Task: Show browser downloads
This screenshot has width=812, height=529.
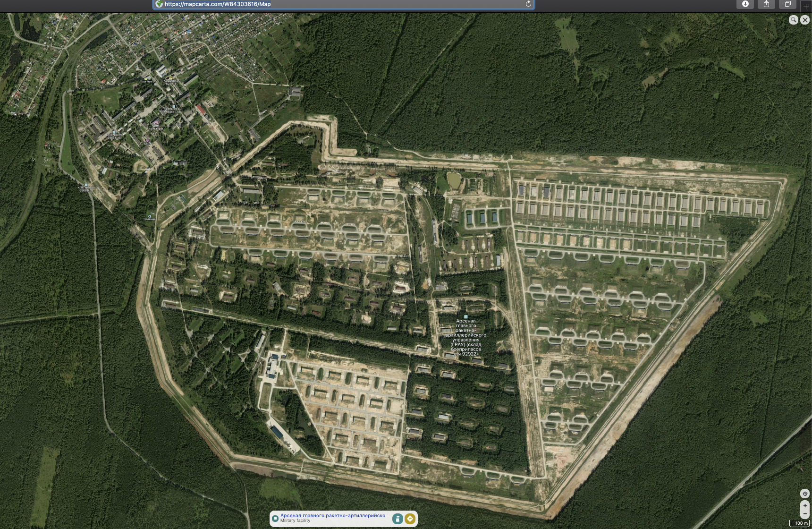Action: (745, 4)
